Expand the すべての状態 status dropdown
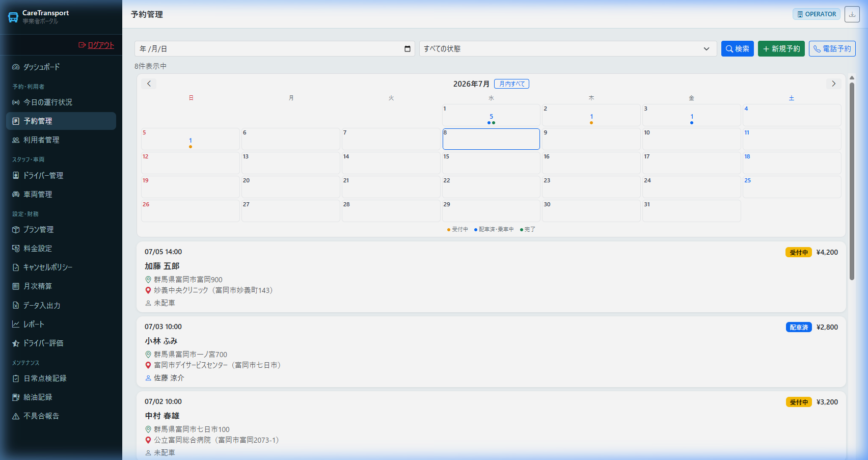The height and width of the screenshot is (460, 868). point(568,49)
